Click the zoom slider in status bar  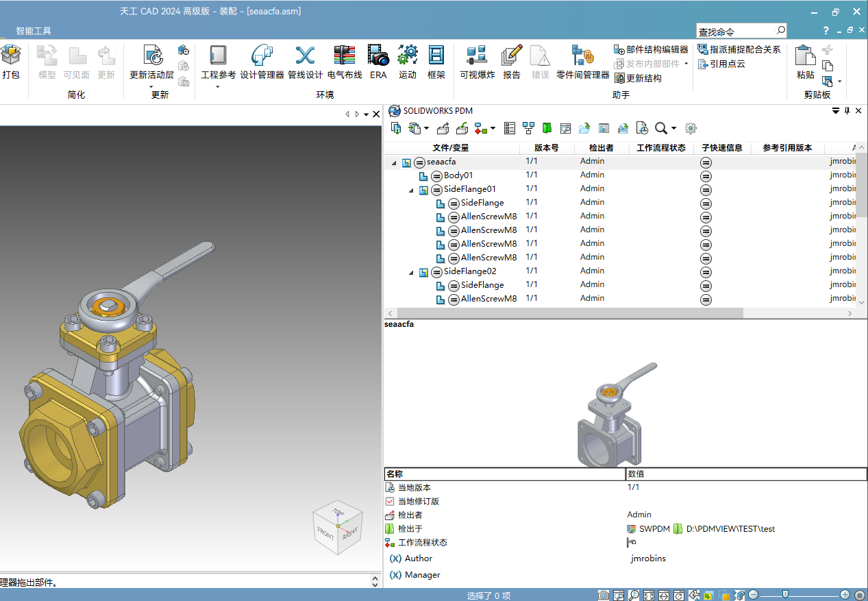(786, 594)
